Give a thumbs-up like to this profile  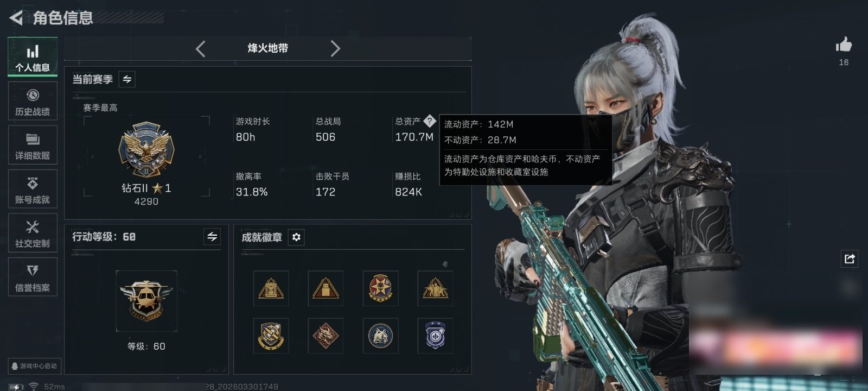[844, 45]
